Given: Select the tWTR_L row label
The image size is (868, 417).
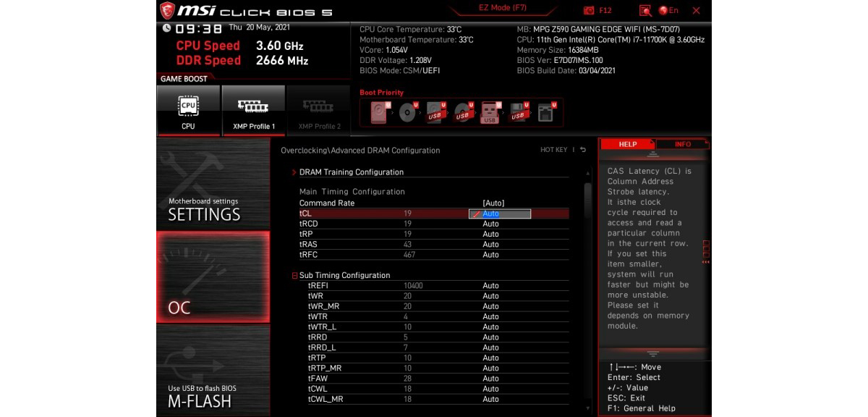Looking at the screenshot, I should [x=323, y=327].
